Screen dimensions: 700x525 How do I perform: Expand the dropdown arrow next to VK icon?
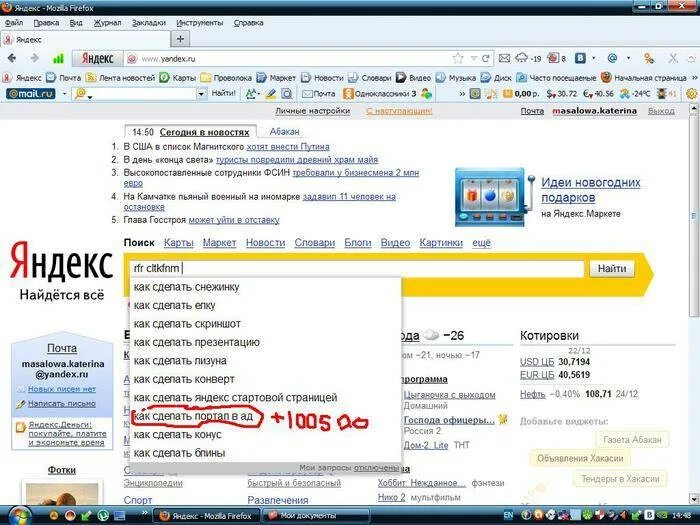[594, 58]
